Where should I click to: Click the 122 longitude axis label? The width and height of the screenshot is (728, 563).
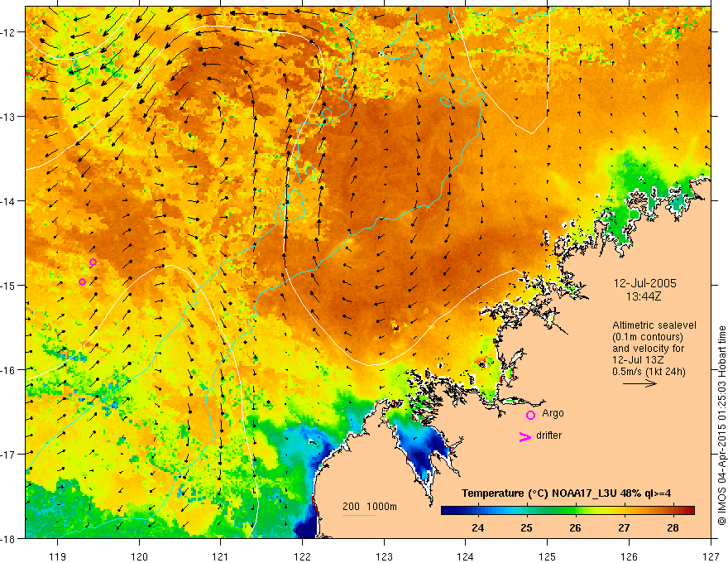coord(302,556)
